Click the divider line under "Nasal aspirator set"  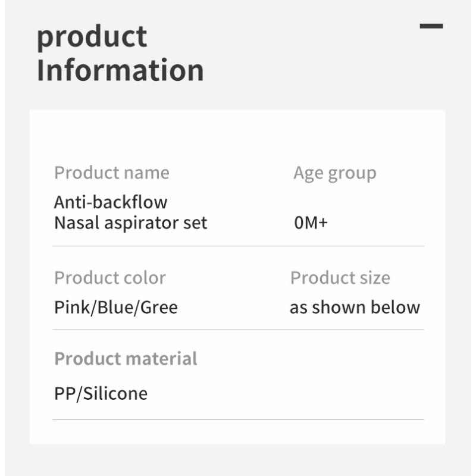point(238,246)
